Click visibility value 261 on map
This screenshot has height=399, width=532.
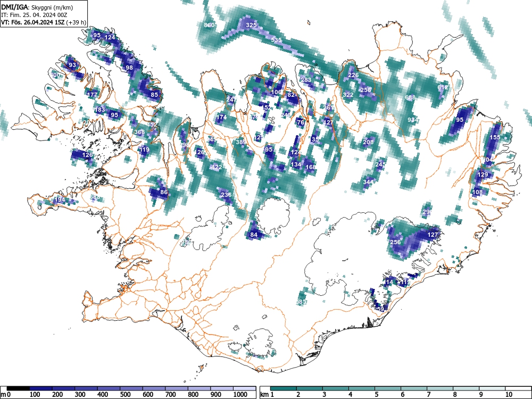(x=328, y=107)
